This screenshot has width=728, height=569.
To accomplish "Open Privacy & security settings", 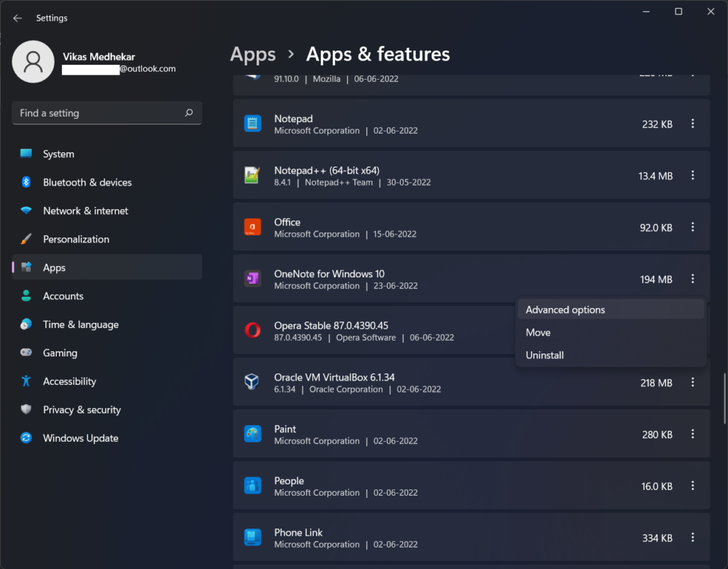I will pos(107,410).
